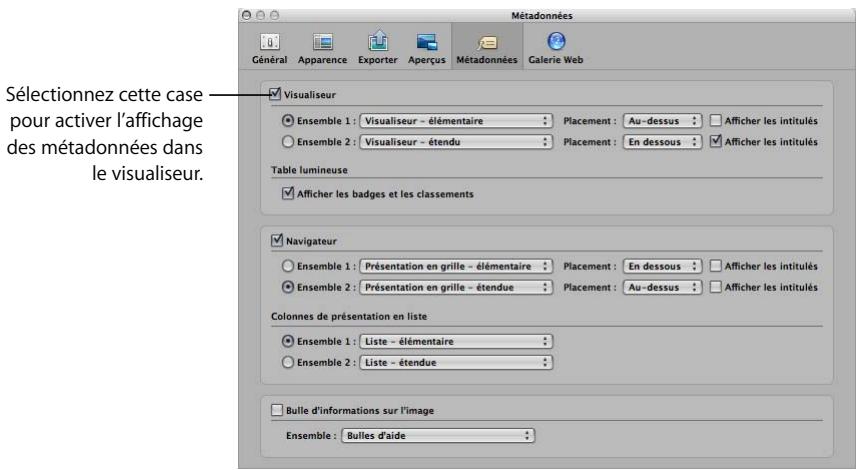Open the Général preferences pane icon

click(270, 48)
